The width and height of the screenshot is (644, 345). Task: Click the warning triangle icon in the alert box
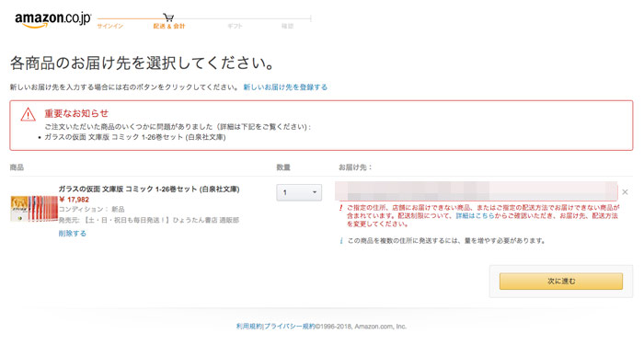pyautogui.click(x=28, y=115)
